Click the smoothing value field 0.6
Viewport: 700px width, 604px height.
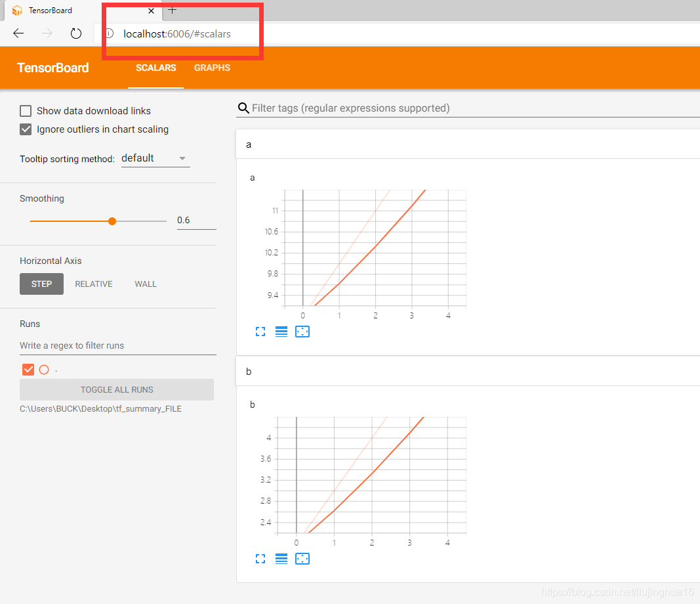[196, 220]
